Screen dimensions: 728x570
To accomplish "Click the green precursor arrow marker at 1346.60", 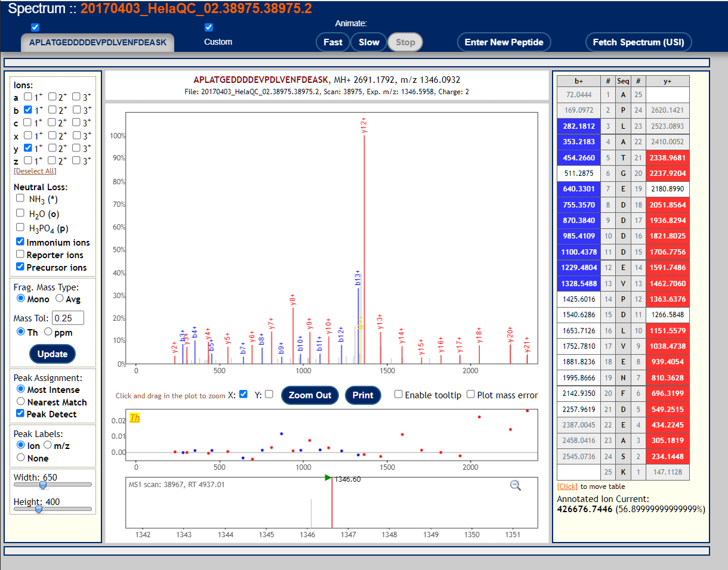I will (328, 478).
